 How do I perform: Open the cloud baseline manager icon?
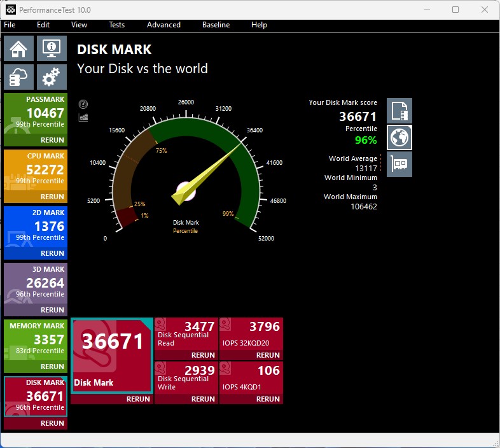click(19, 78)
